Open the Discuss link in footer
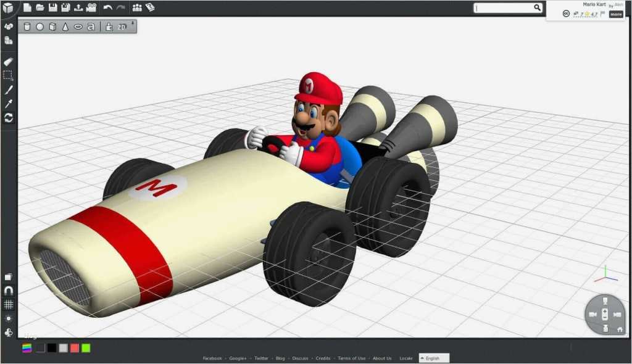Image resolution: width=632 pixels, height=364 pixels. pyautogui.click(x=301, y=358)
